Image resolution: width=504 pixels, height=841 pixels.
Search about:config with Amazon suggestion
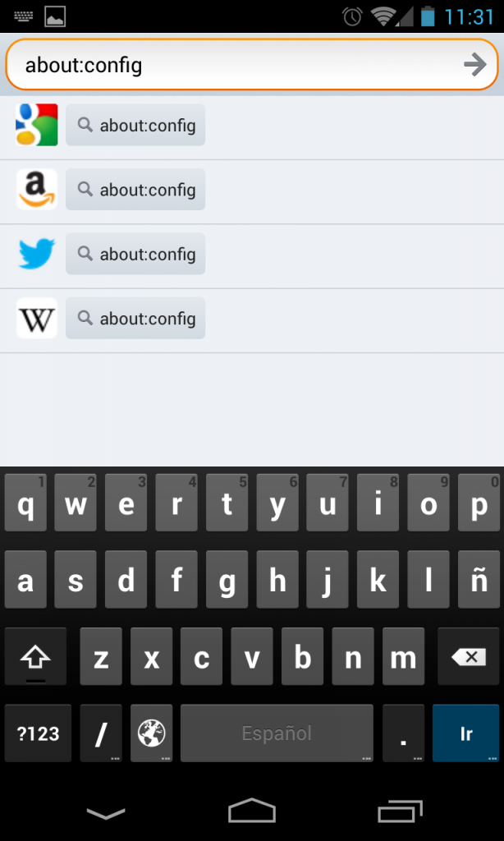(135, 190)
